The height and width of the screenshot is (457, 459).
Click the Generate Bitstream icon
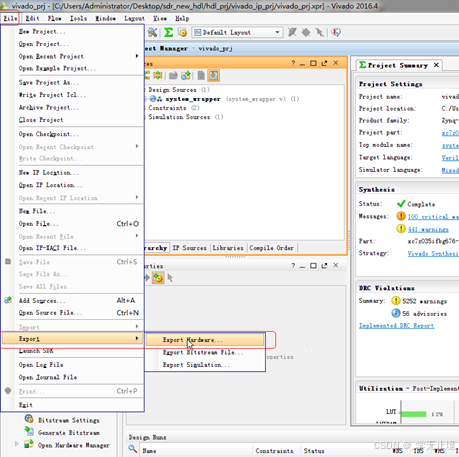(29, 432)
